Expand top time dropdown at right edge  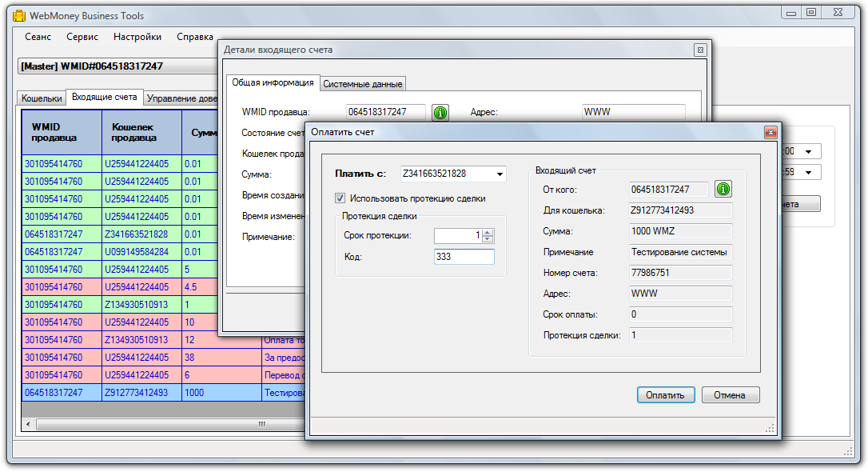tap(807, 152)
